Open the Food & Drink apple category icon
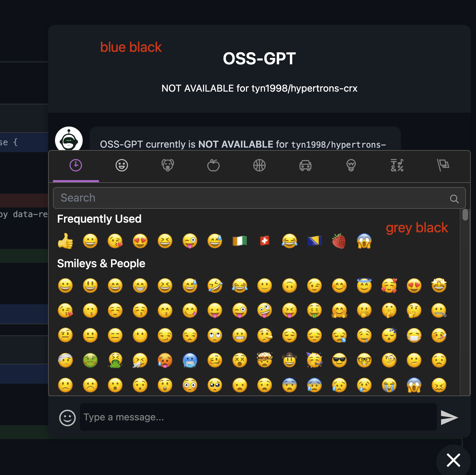 [x=213, y=166]
